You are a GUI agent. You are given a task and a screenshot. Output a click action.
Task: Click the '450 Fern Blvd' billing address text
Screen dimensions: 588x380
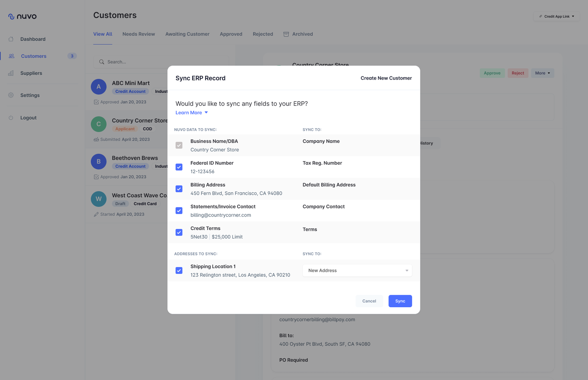pos(236,193)
